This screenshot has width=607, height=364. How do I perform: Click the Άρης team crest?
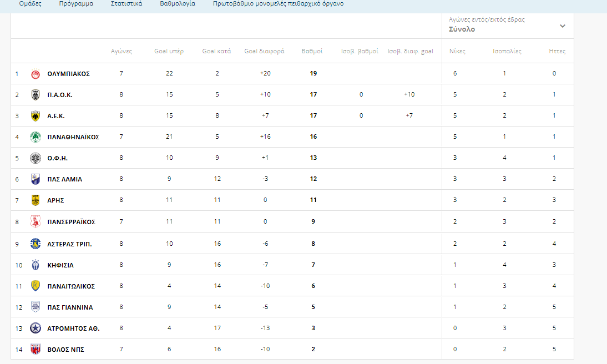35,200
